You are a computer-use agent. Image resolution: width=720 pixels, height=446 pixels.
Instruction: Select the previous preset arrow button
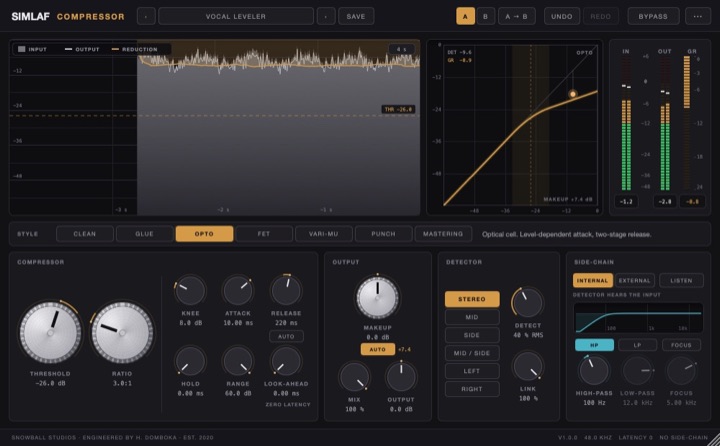[146, 17]
